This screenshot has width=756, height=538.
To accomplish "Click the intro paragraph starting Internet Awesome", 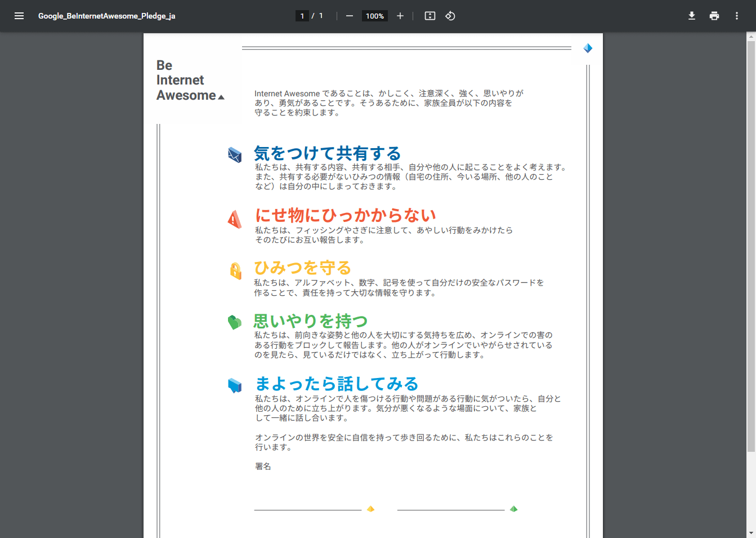I will pyautogui.click(x=389, y=103).
